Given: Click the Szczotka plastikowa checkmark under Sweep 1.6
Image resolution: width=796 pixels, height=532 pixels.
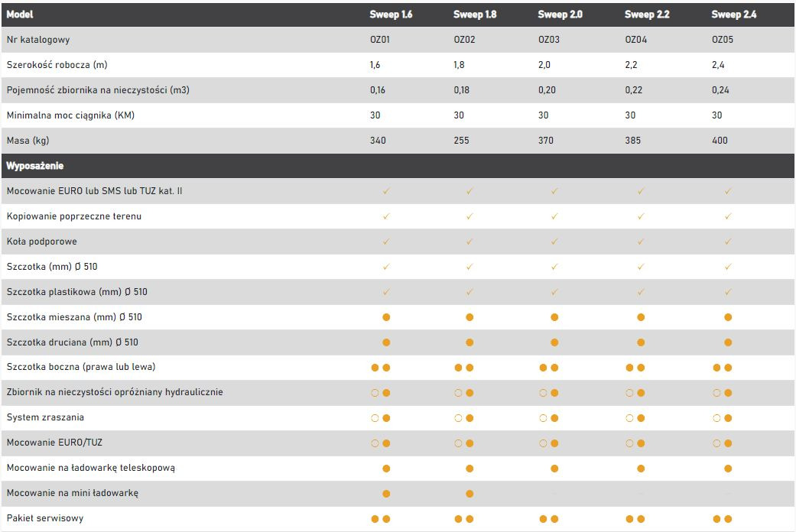Looking at the screenshot, I should 386,292.
